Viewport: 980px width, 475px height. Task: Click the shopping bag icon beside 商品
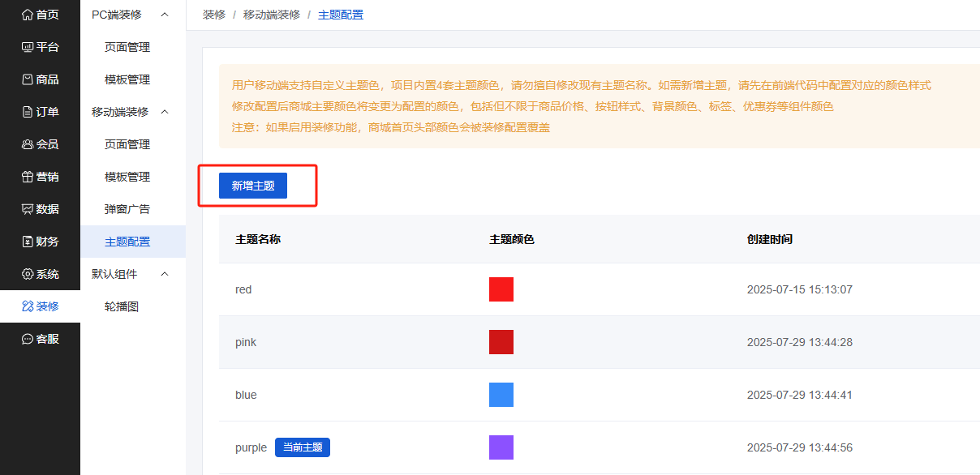click(x=28, y=79)
